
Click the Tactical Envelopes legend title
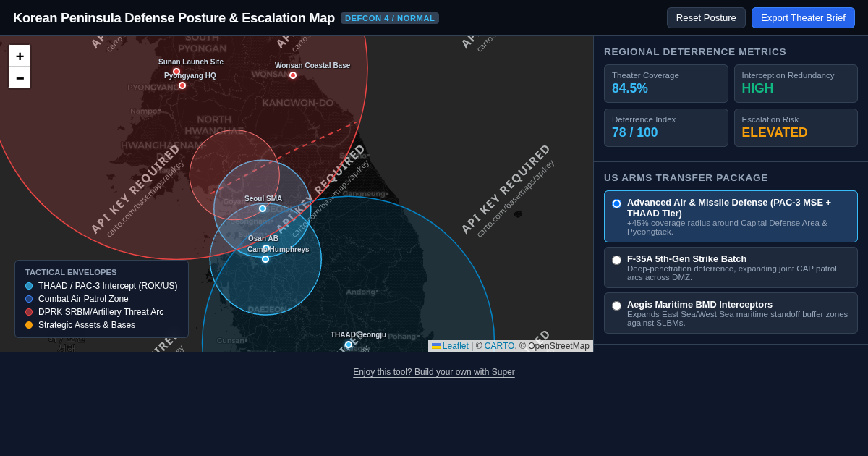coord(71,272)
